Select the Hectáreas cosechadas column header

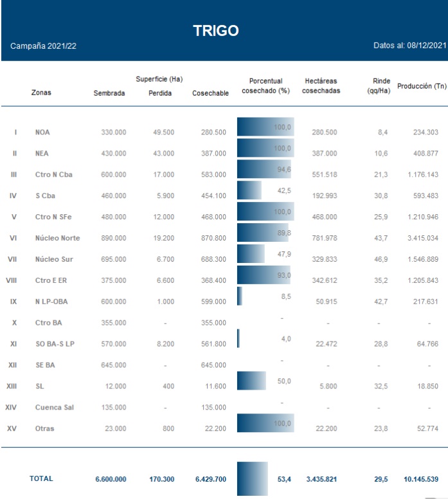321,86
